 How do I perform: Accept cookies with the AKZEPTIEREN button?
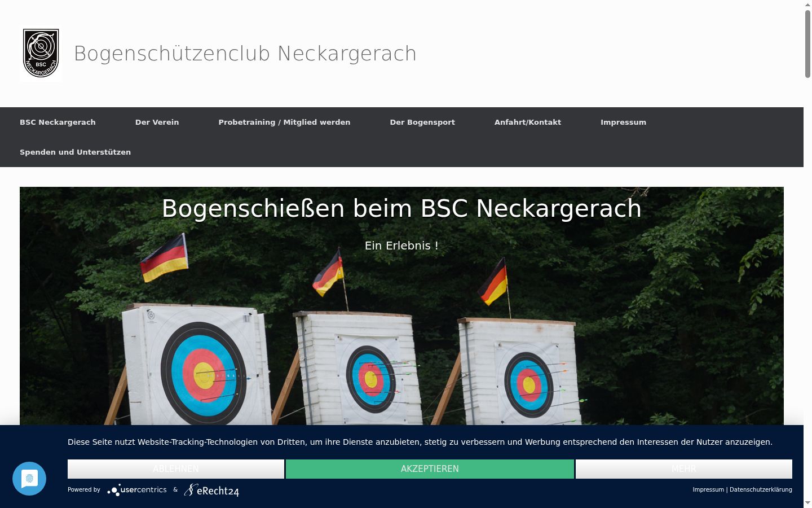[430, 469]
